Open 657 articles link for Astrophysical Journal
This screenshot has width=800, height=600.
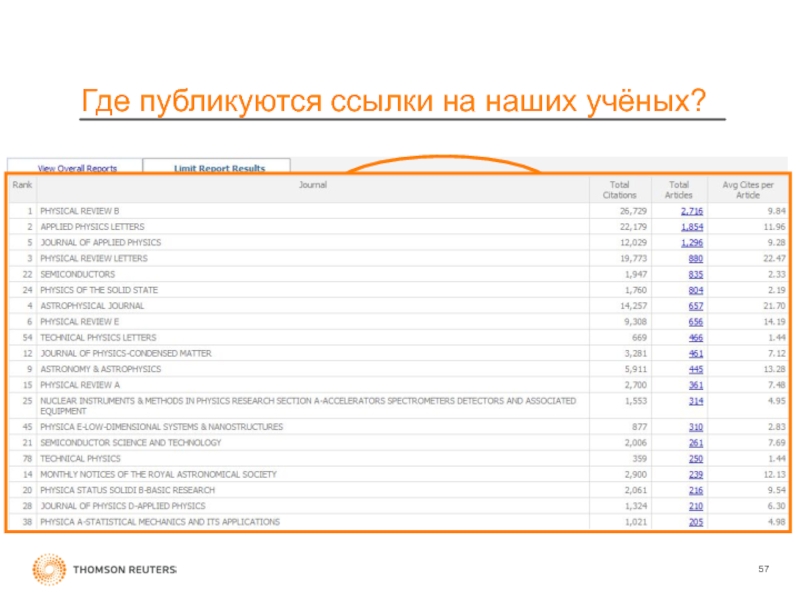[695, 306]
